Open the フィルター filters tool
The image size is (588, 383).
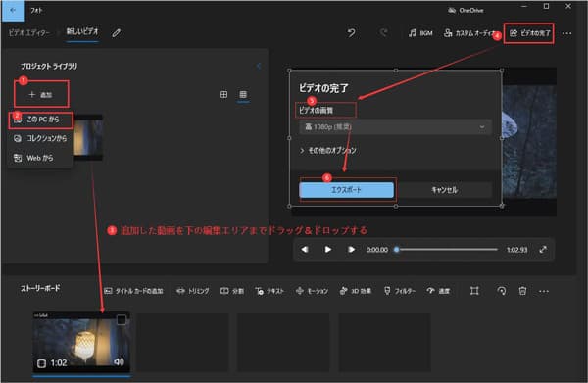[400, 291]
